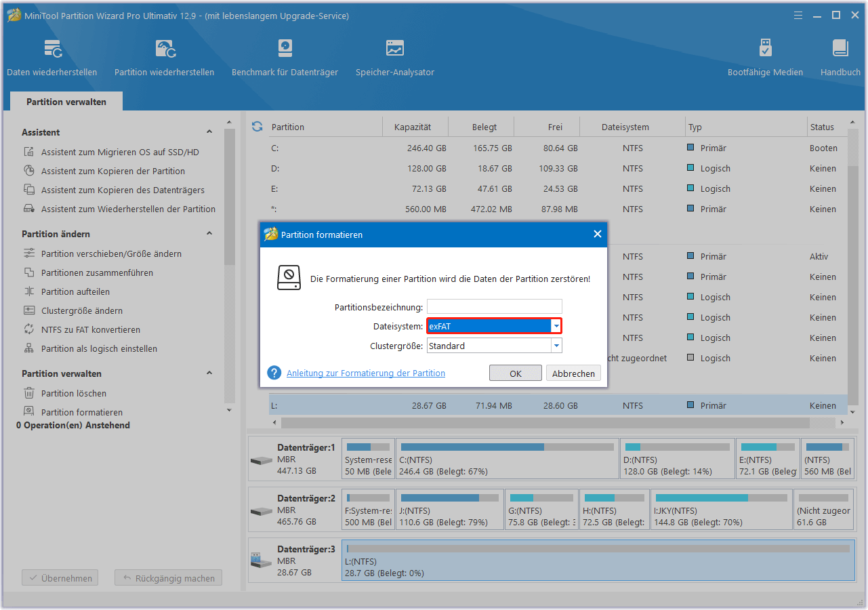Click the Übernehmen button
Viewport: 868px width, 610px height.
click(x=60, y=578)
